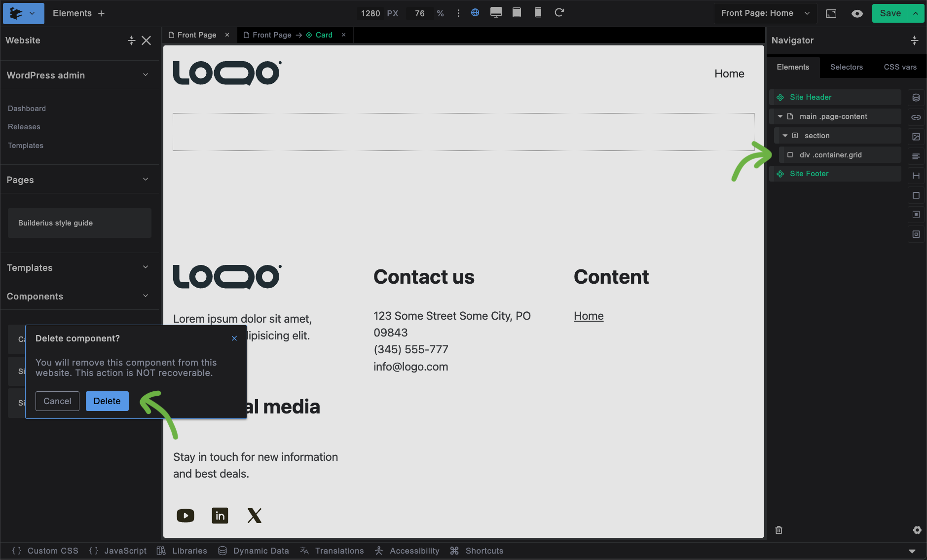Image resolution: width=927 pixels, height=560 pixels.
Task: Open the settings gear in bottom right
Action: pyautogui.click(x=917, y=530)
